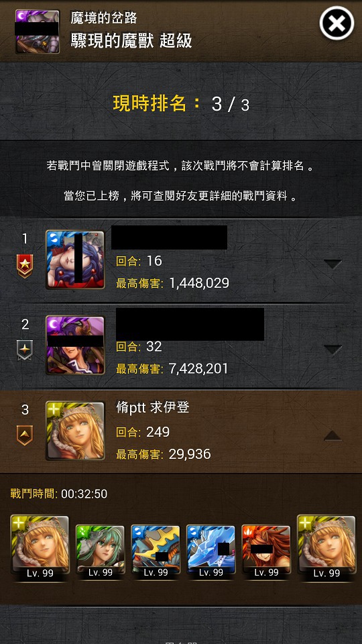Viewport: 362px width, 644px height.
Task: Tap the silver star rank 2 badge
Action: pyautogui.click(x=25, y=350)
